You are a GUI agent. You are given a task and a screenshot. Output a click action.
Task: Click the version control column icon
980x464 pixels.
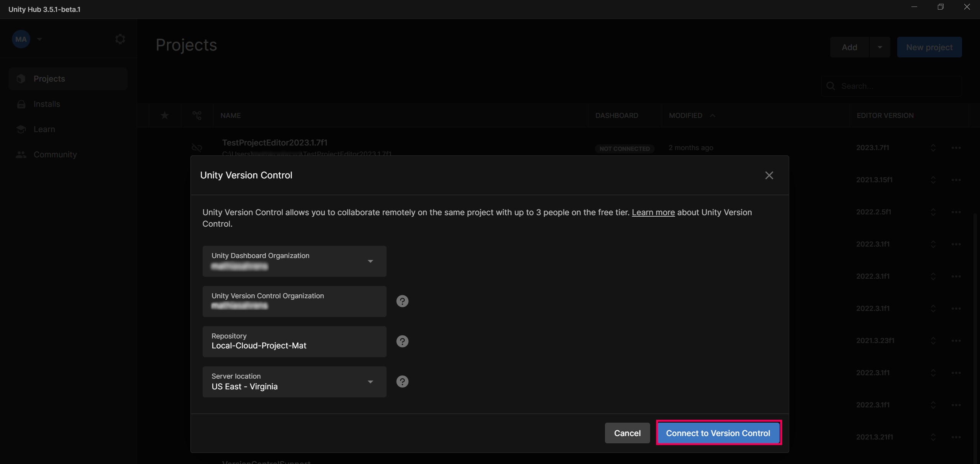pos(197,115)
